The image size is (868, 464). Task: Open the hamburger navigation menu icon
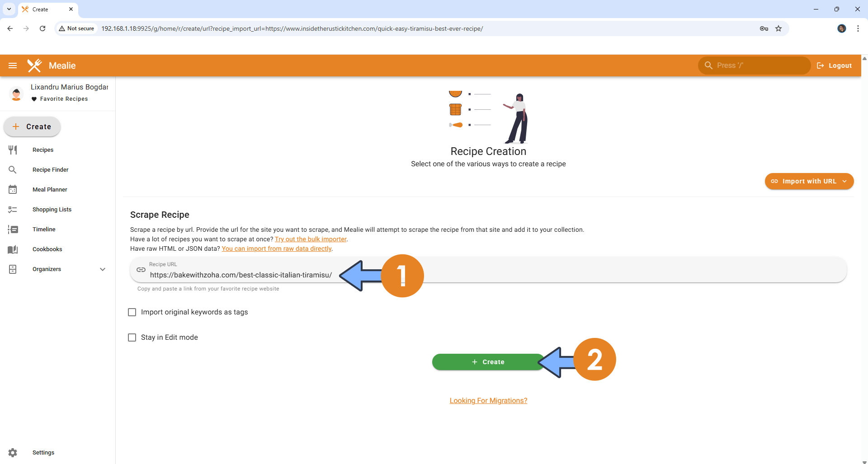coord(13,66)
